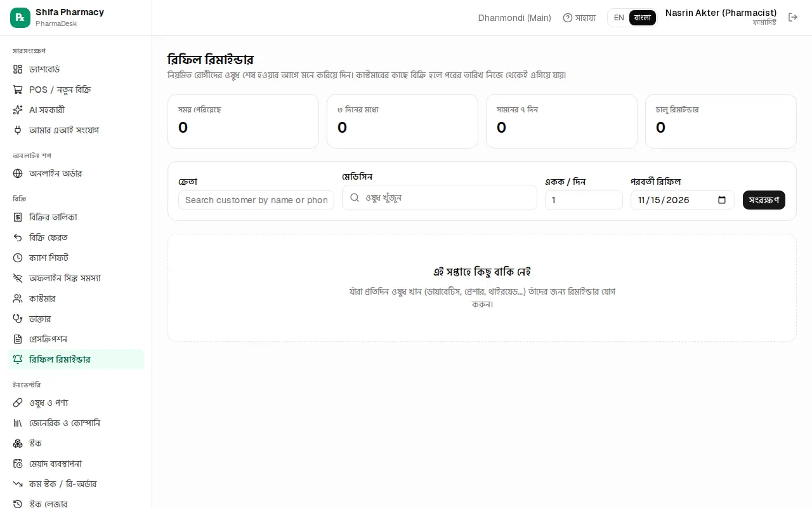812x508 pixels.
Task: Click the জেনেরিক ও কোম্পানি library icon
Action: pyautogui.click(x=18, y=423)
